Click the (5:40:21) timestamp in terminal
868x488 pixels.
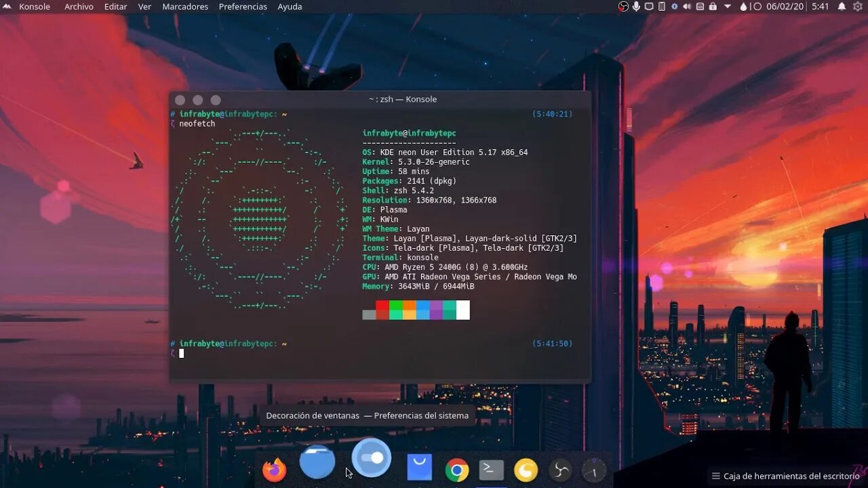click(x=553, y=115)
